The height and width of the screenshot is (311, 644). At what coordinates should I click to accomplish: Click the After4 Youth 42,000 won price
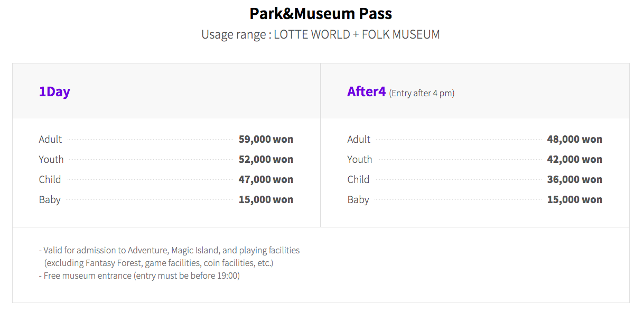(x=575, y=160)
